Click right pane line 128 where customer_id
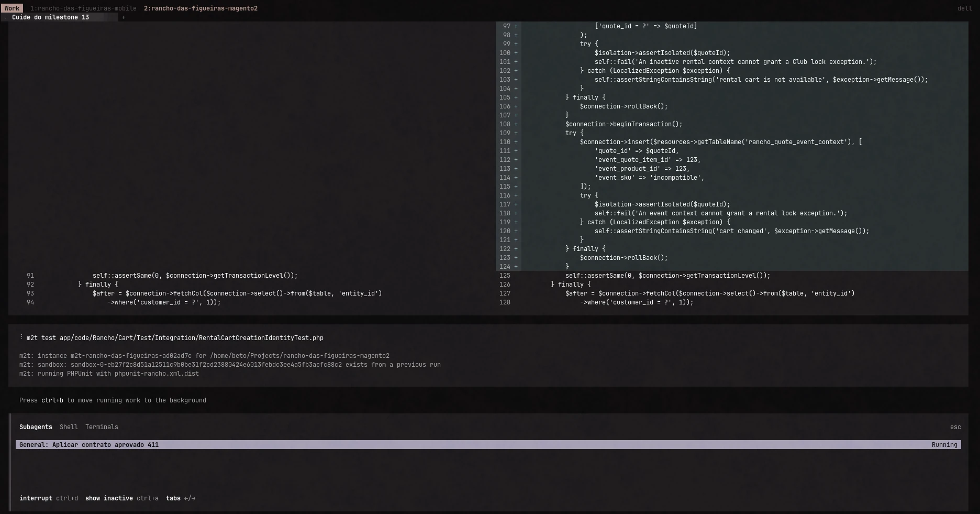Image resolution: width=980 pixels, height=514 pixels. (x=637, y=302)
